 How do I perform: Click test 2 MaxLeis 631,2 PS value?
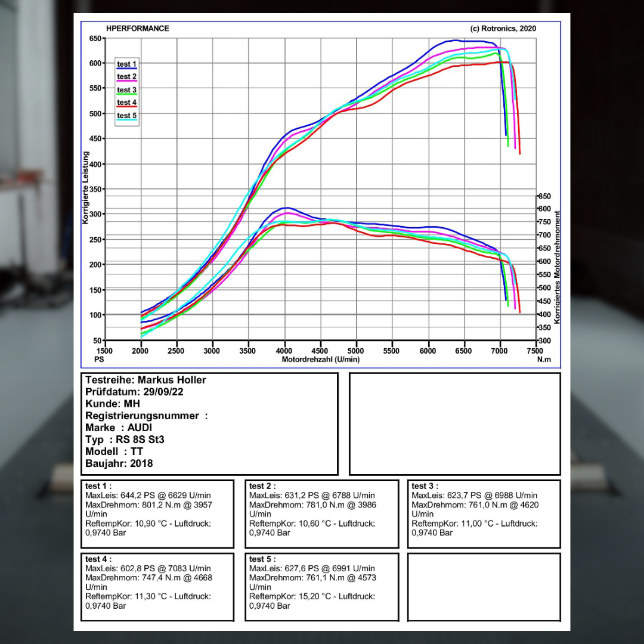coord(312,496)
